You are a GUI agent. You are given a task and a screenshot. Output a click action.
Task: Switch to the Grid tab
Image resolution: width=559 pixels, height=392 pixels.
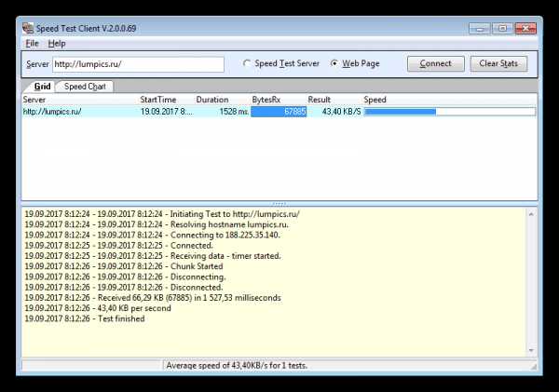pos(42,87)
